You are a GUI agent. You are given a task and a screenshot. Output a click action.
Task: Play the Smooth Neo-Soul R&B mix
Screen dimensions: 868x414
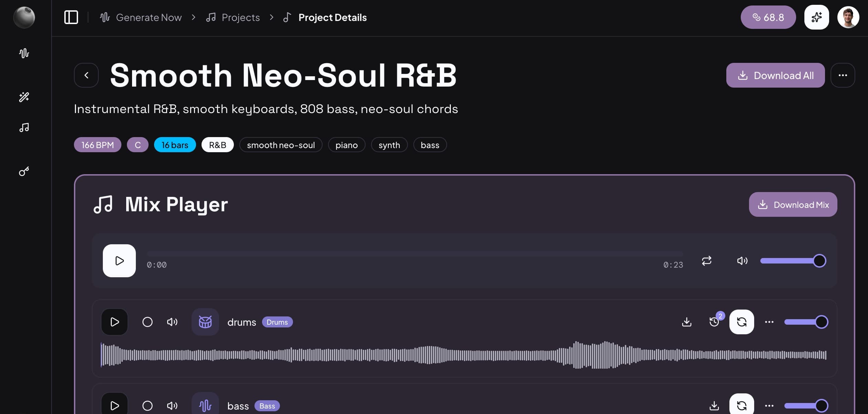pos(119,261)
